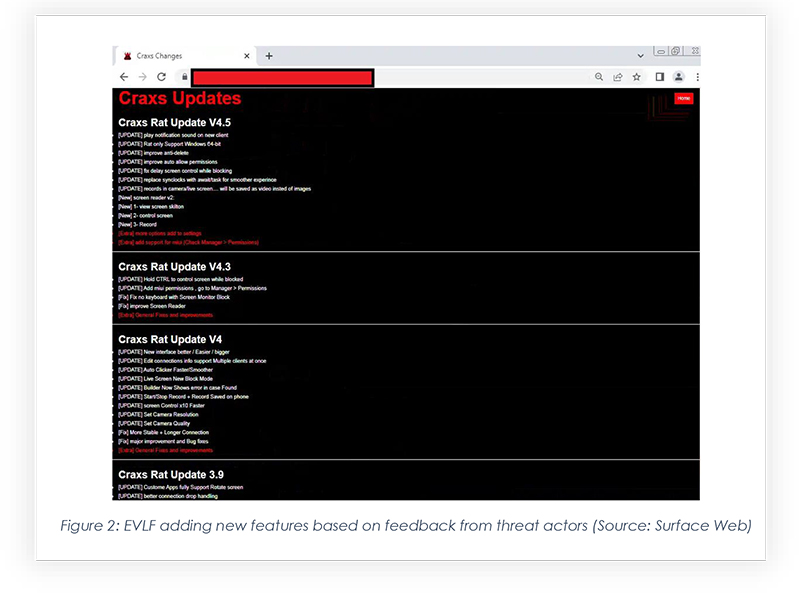Click 'Rat only Support Windows 64-bit' line
Screen dimensions: 799x593
[x=170, y=144]
